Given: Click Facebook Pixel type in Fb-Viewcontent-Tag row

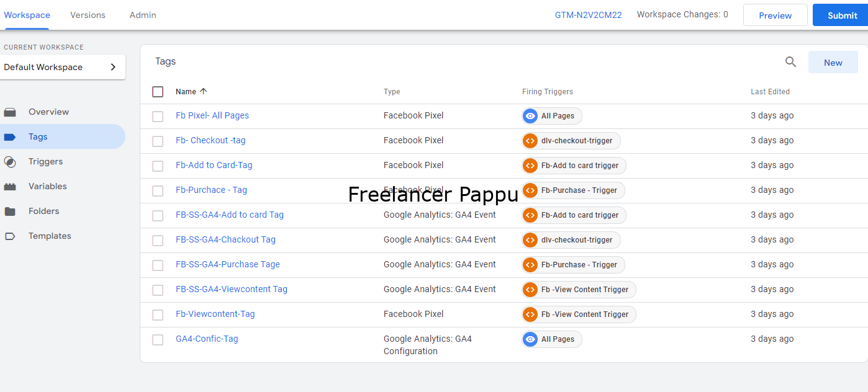Looking at the screenshot, I should point(414,314).
